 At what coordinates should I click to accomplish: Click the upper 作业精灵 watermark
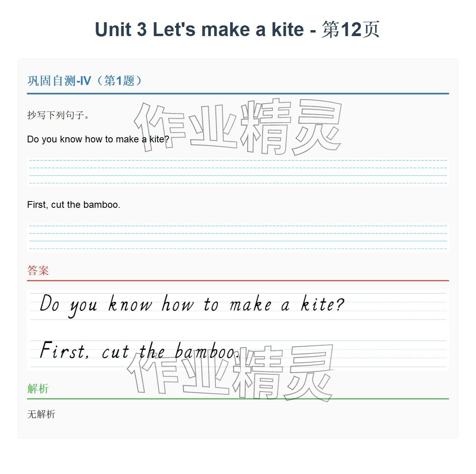pos(238,126)
